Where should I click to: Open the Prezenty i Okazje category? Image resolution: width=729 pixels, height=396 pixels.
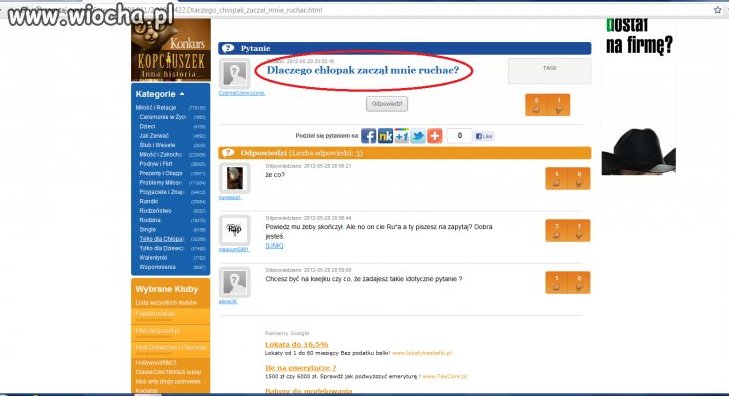pyautogui.click(x=161, y=173)
